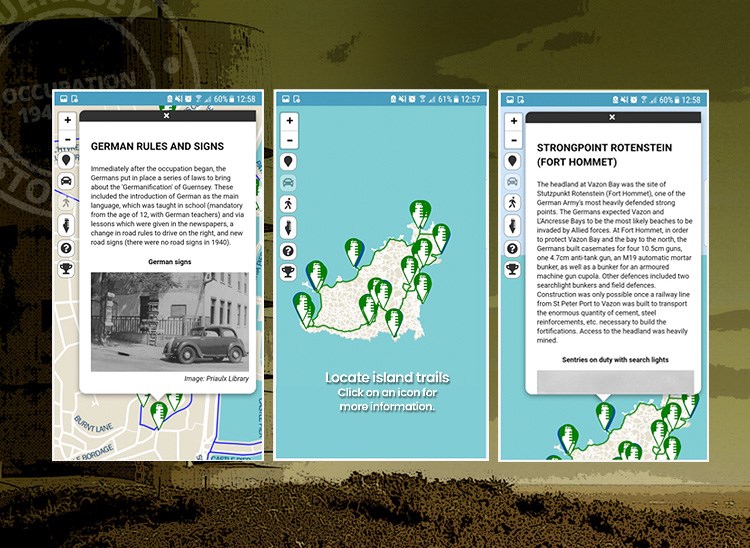The image size is (750, 548).
Task: Tap location pin icon on middle phone
Action: point(288,161)
